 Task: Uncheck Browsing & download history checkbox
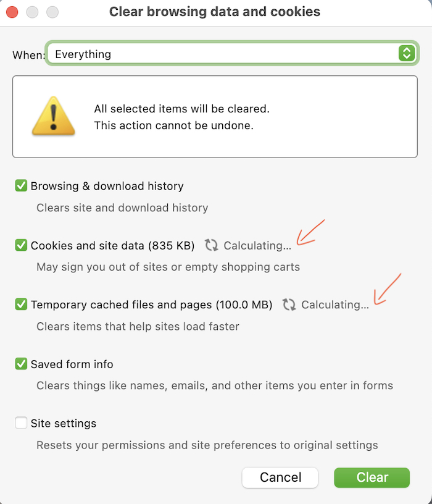pyautogui.click(x=21, y=185)
